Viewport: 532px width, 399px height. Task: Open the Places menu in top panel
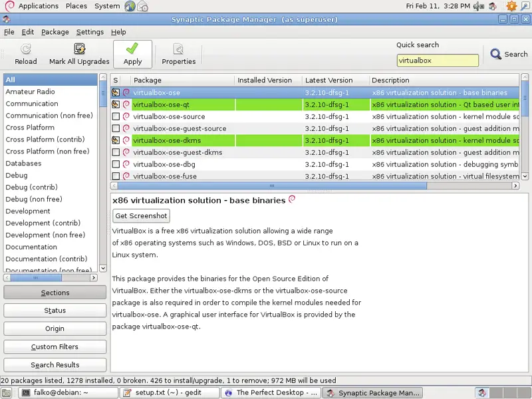tap(76, 6)
